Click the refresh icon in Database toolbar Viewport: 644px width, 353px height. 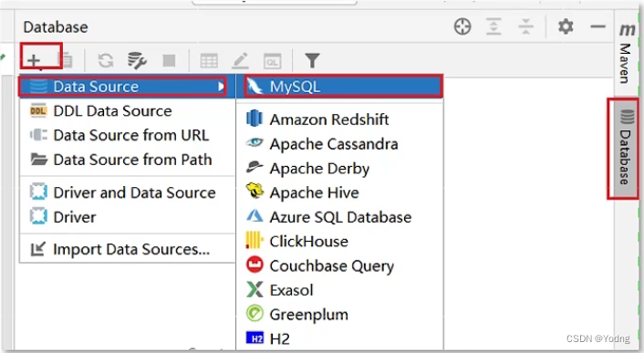click(x=106, y=61)
